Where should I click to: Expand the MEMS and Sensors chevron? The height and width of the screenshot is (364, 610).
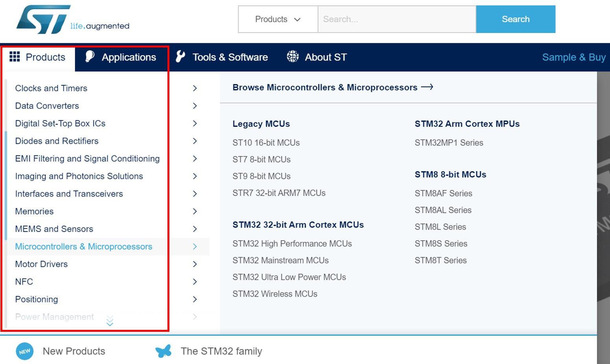[x=195, y=229]
